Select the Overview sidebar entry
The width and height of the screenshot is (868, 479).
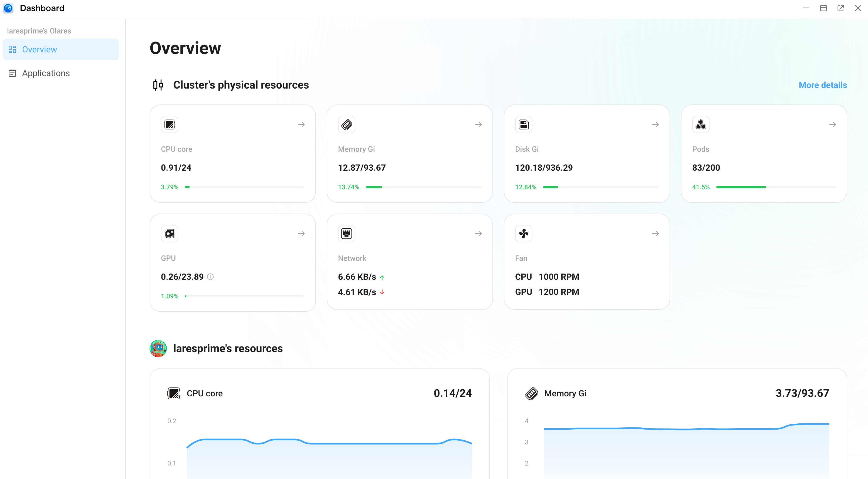coord(39,49)
